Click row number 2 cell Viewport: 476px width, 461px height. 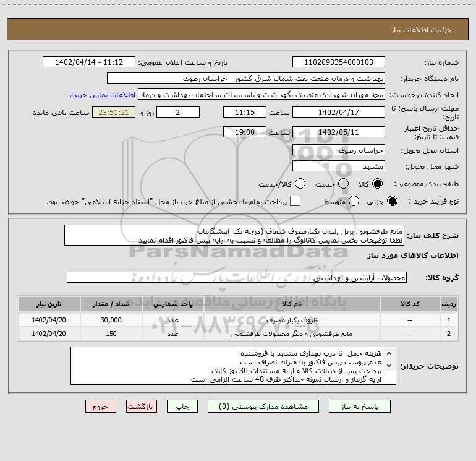pyautogui.click(x=449, y=334)
